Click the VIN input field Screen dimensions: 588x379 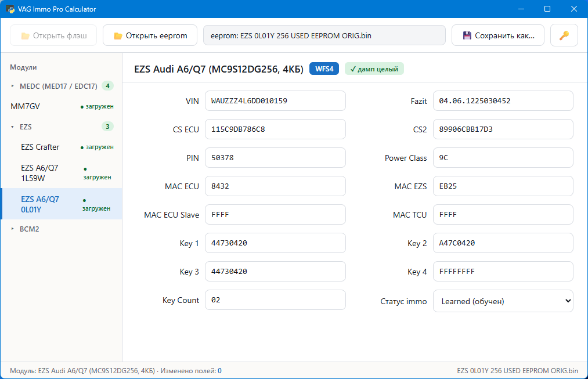[x=275, y=101]
